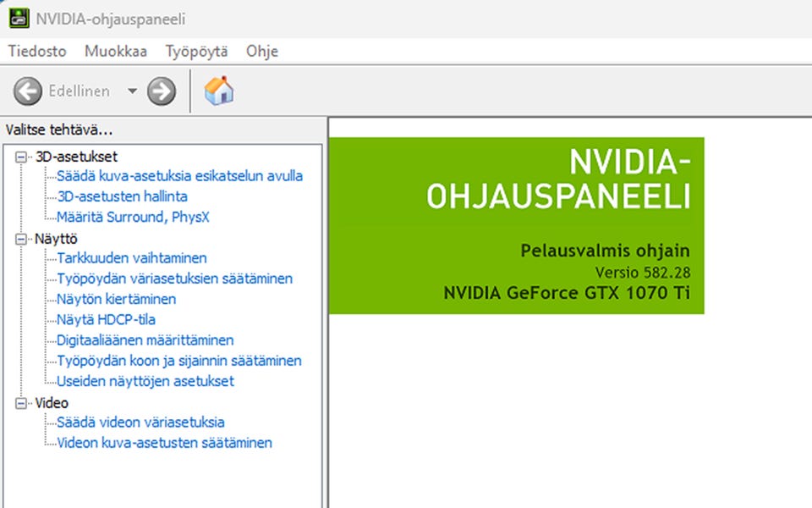This screenshot has height=508, width=812.
Task: Open 3D-asetusten hallinta
Action: pyautogui.click(x=122, y=196)
